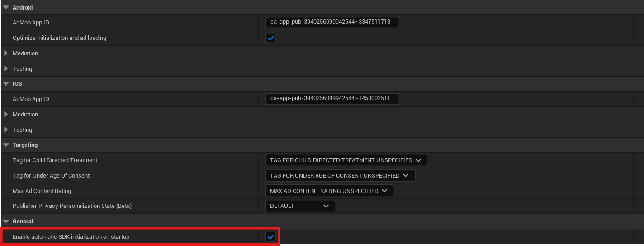Image resolution: width=644 pixels, height=246 pixels.
Task: Open Tag for Child Directed Treatment dropdown
Action: coord(346,160)
